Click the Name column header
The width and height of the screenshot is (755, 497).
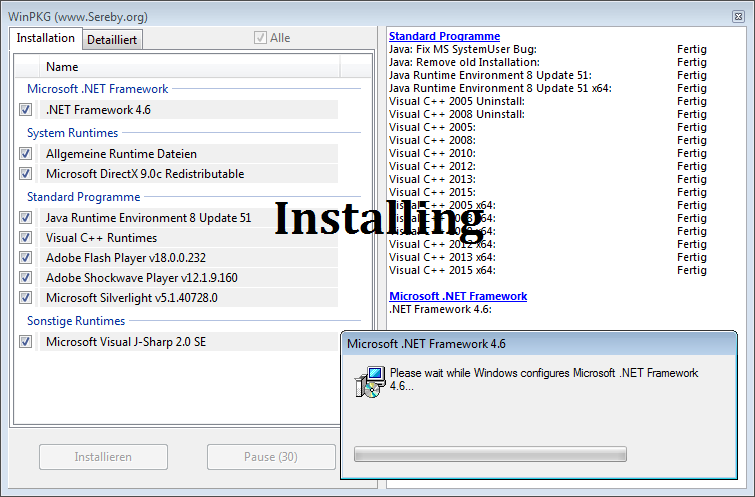click(190, 67)
